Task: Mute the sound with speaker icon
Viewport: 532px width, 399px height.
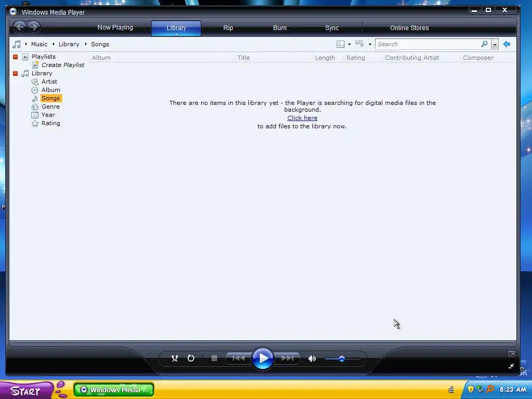Action: [312, 358]
